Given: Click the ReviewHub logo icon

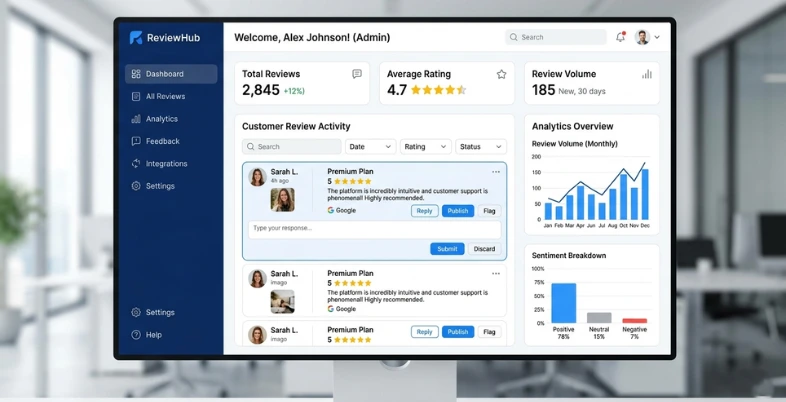Looking at the screenshot, I should click(136, 38).
